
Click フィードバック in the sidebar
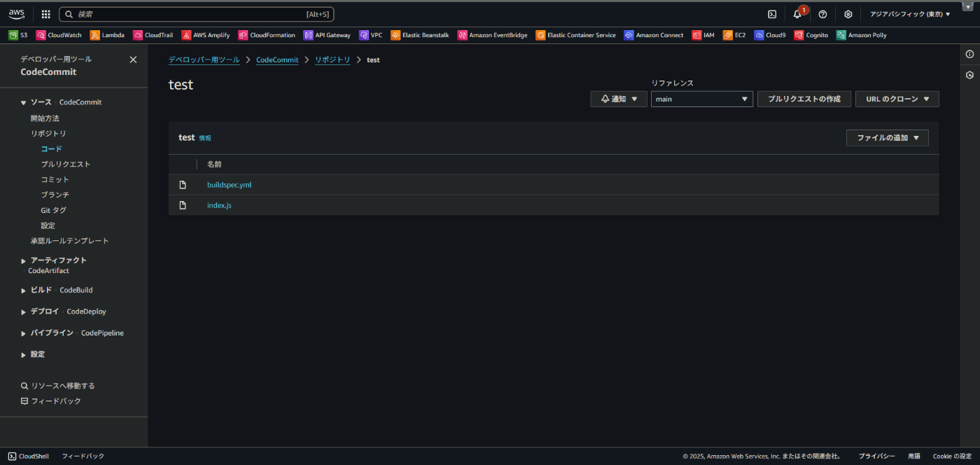(x=51, y=401)
